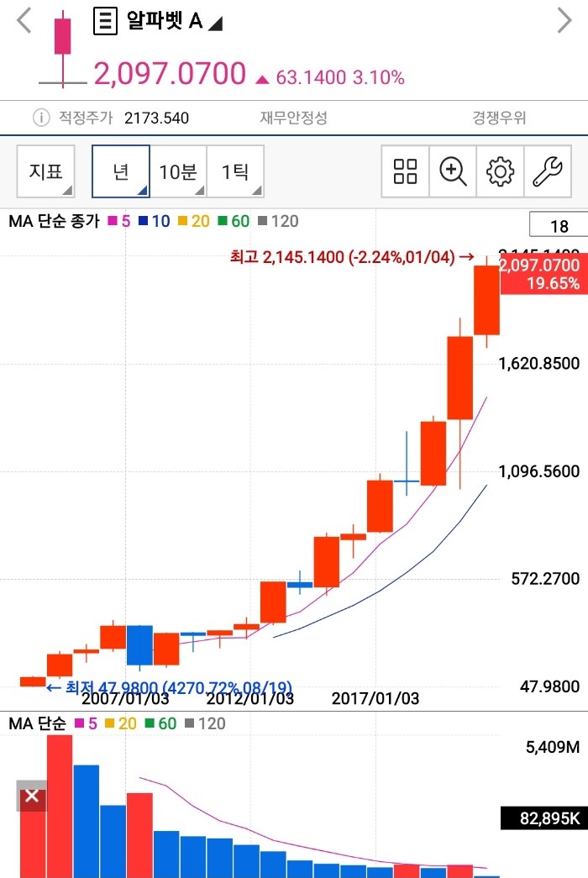This screenshot has width=588, height=878.
Task: Tap the 5,409M volume axis label
Action: tap(553, 747)
